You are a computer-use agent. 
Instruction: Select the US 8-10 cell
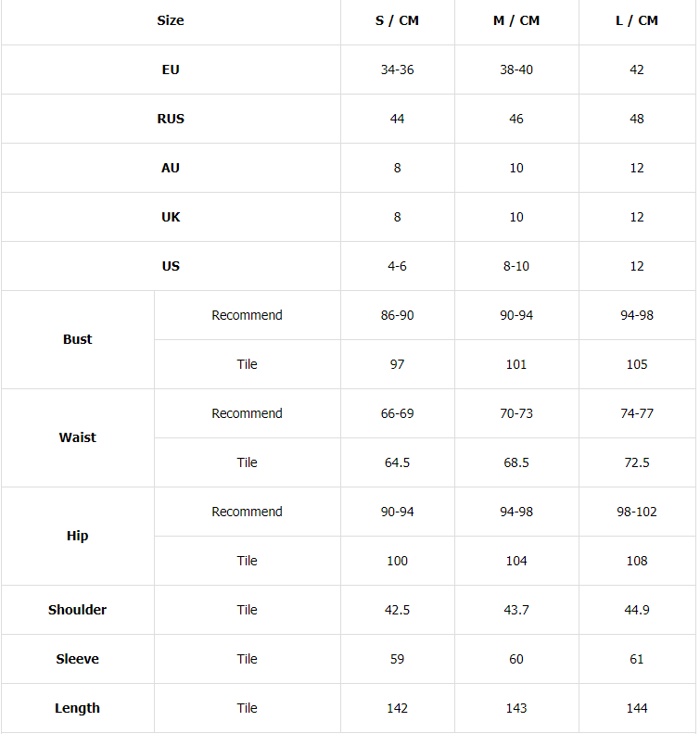tap(516, 266)
